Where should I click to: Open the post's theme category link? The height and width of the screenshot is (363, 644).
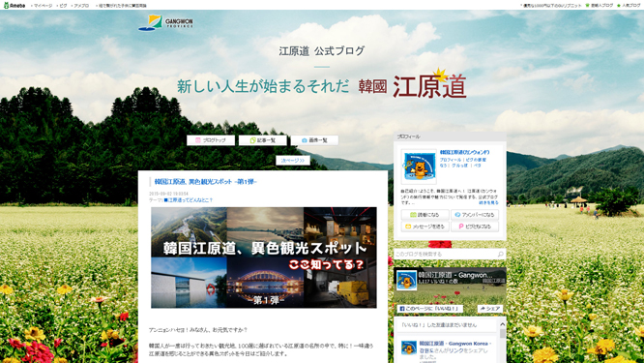[x=189, y=200]
